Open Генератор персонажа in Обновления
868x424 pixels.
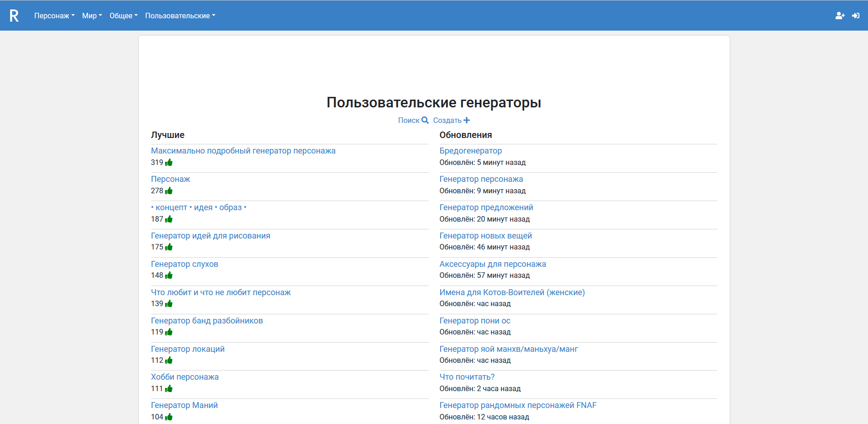click(x=481, y=179)
